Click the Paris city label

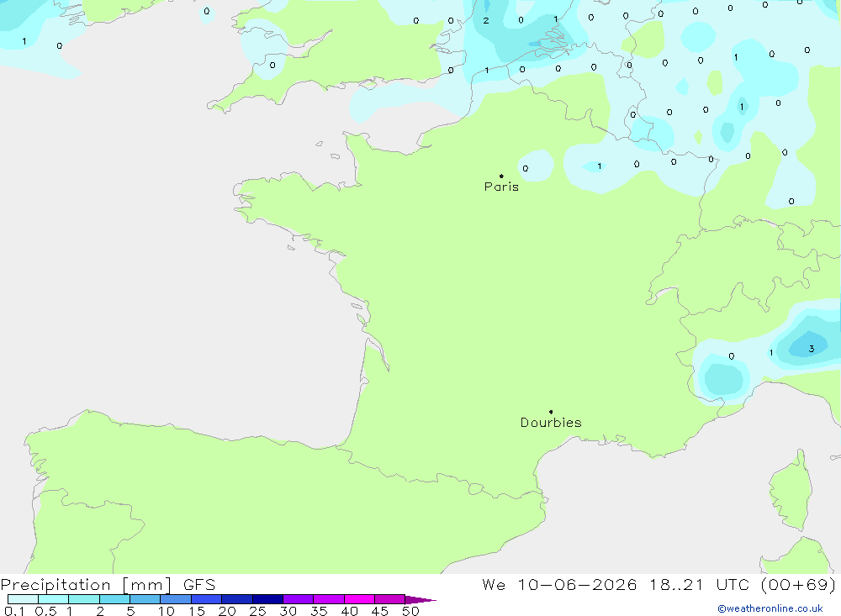point(501,187)
